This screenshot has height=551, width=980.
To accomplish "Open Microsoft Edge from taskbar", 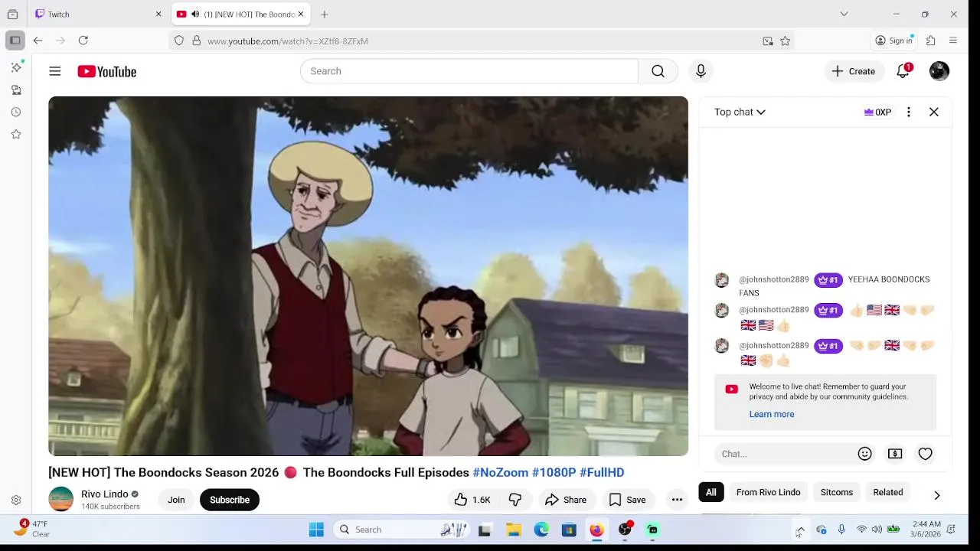I will pyautogui.click(x=541, y=530).
